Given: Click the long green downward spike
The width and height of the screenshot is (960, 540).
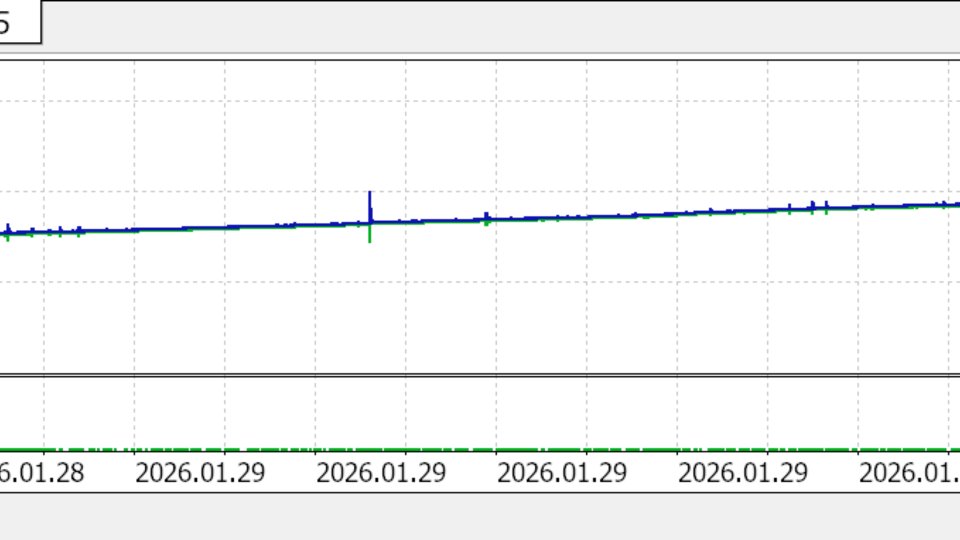Looking at the screenshot, I should click(x=369, y=234).
